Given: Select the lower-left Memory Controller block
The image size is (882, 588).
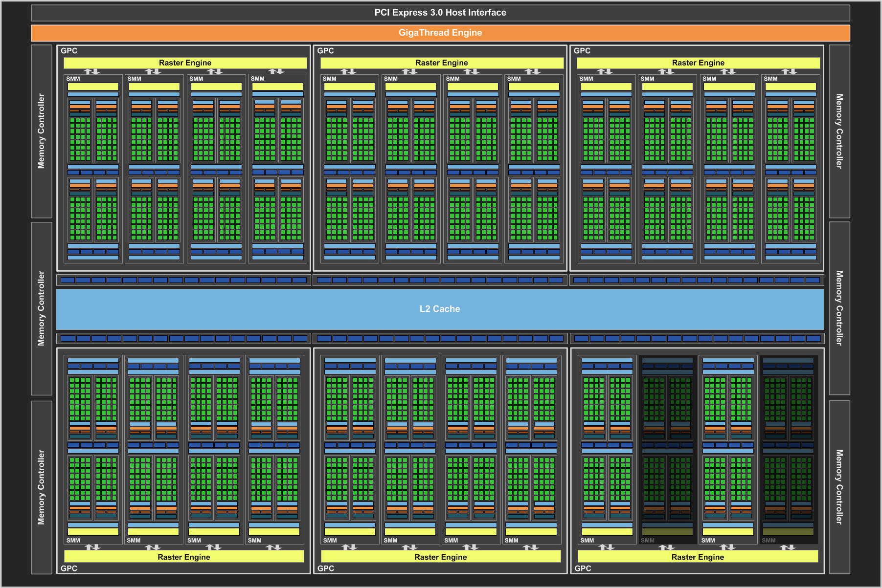Looking at the screenshot, I should [x=42, y=487].
